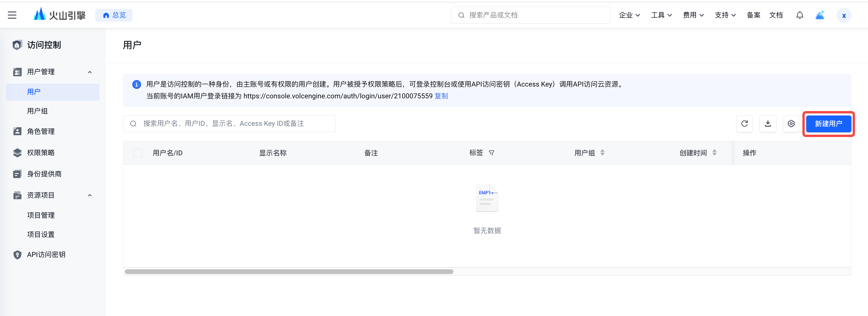Refresh the user list
Screen dimensions: 868x316
(744, 124)
